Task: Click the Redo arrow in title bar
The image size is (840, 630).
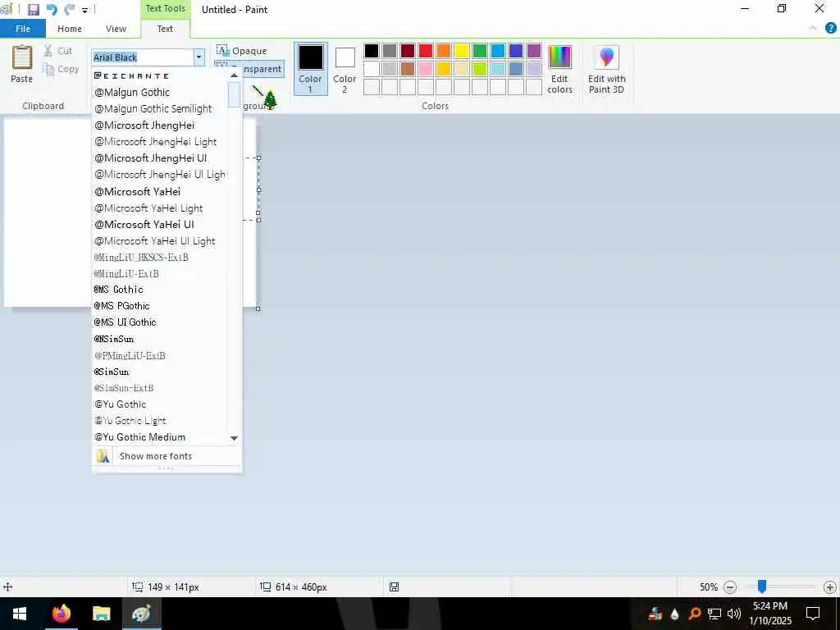Action: coord(69,10)
